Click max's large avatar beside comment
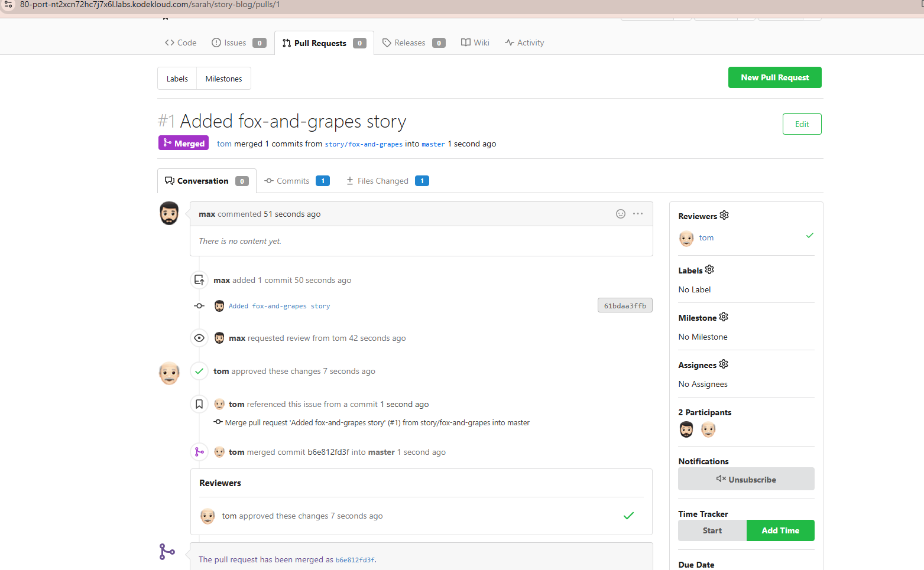The image size is (924, 570). (x=169, y=213)
